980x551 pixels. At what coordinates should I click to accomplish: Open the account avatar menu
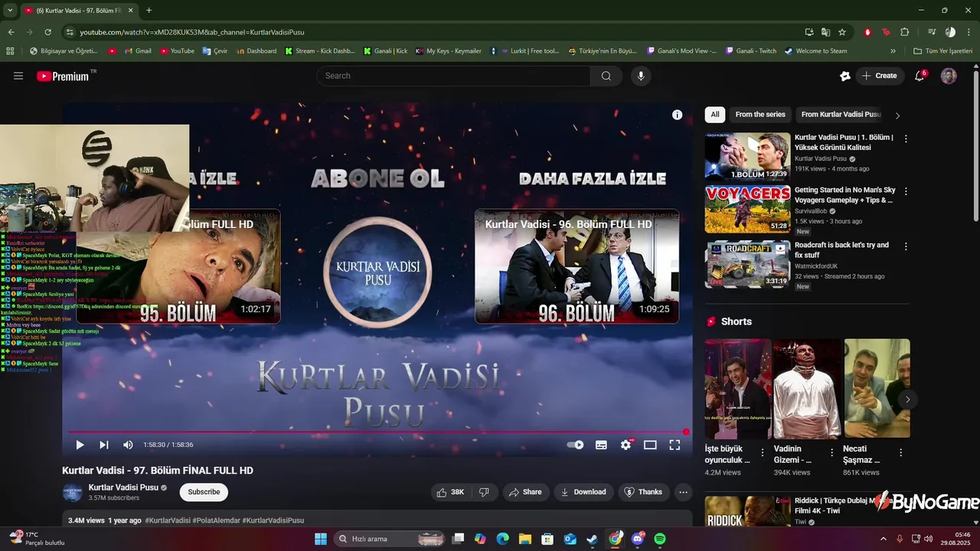click(949, 76)
